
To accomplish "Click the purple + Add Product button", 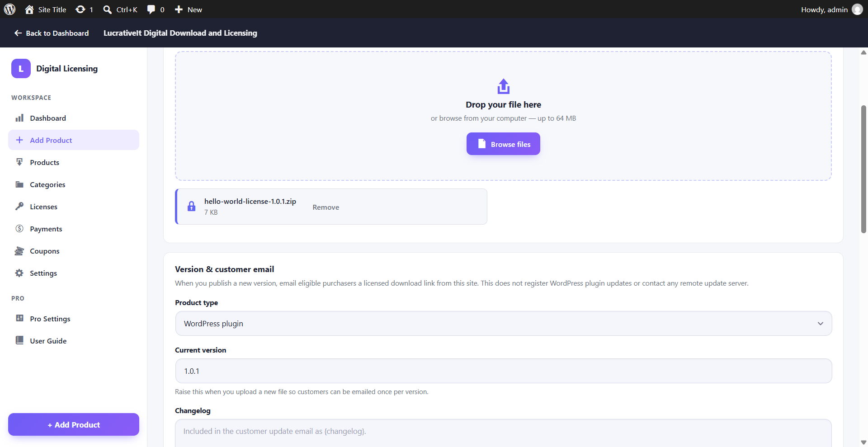I will tap(74, 424).
